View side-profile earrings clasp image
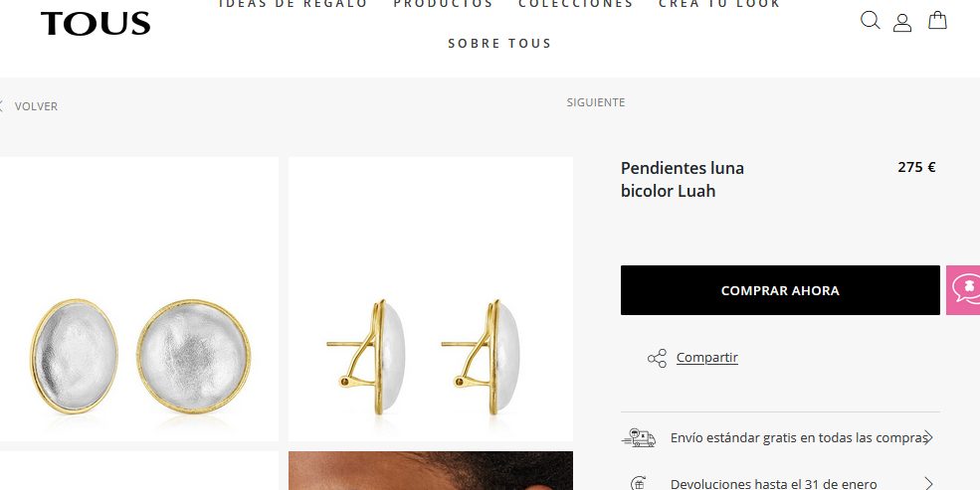 431,299
